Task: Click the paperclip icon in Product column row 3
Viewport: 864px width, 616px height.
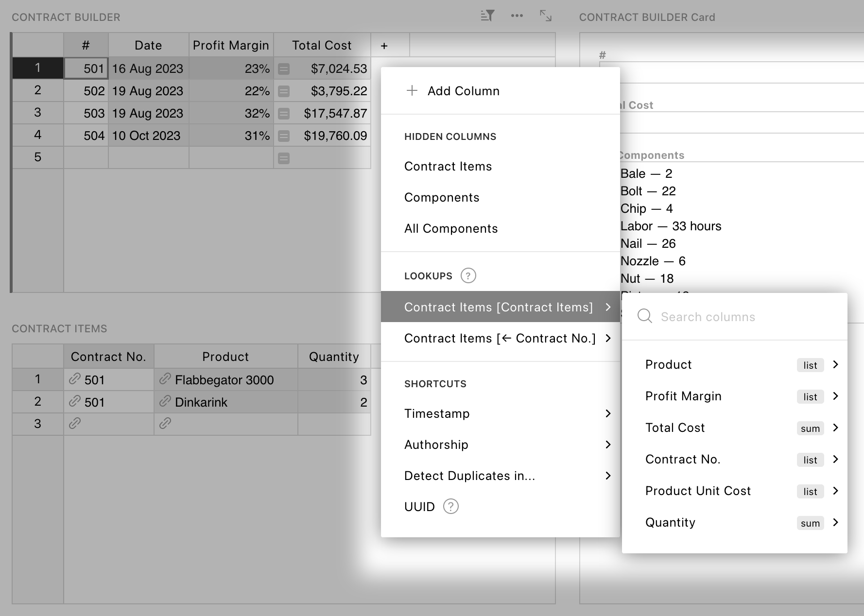Action: point(165,423)
